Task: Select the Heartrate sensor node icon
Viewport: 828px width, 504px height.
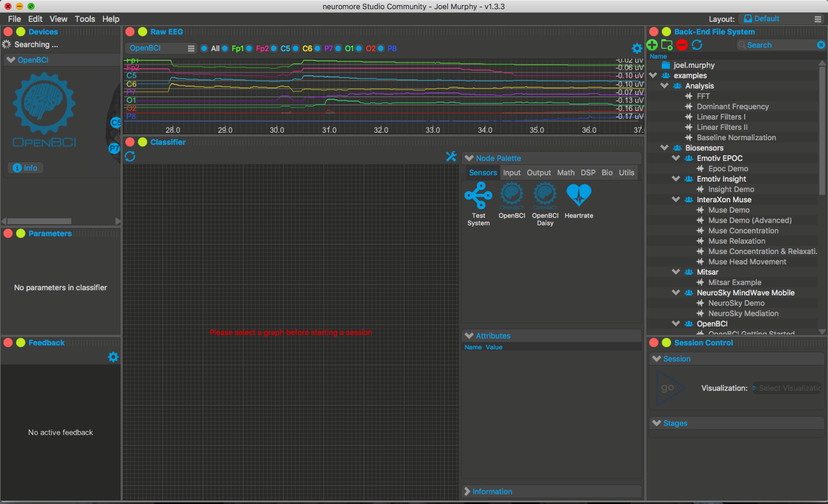Action: point(578,195)
